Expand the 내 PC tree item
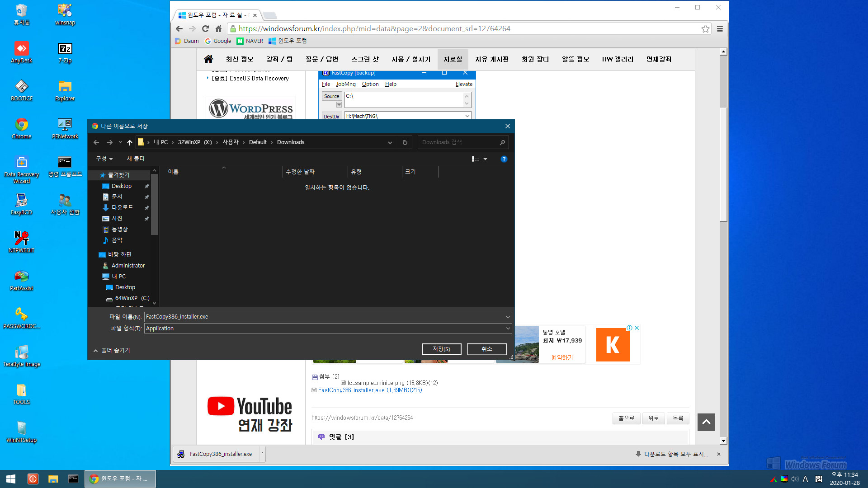Screen dimensions: 868x488 click(97, 276)
